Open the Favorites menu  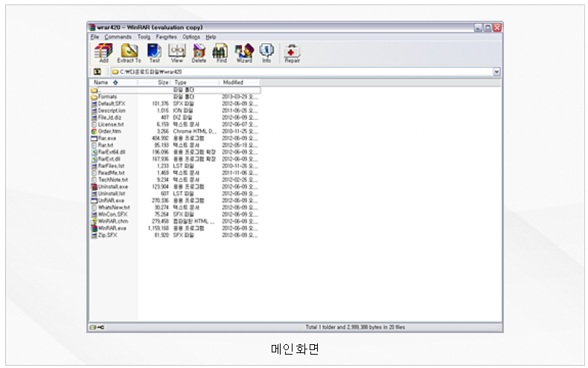coord(166,36)
